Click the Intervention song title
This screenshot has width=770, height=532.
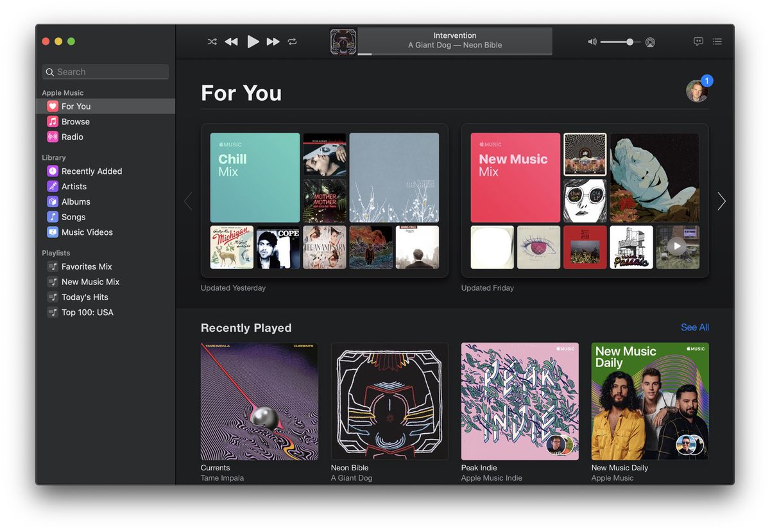pos(455,35)
